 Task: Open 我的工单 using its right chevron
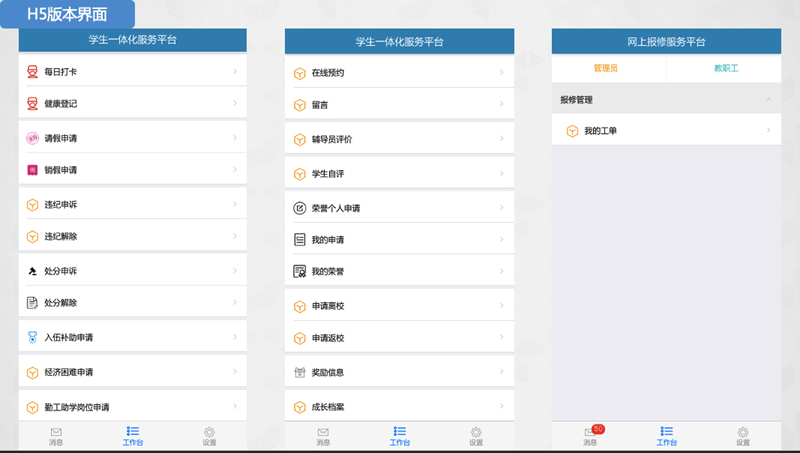pyautogui.click(x=768, y=131)
